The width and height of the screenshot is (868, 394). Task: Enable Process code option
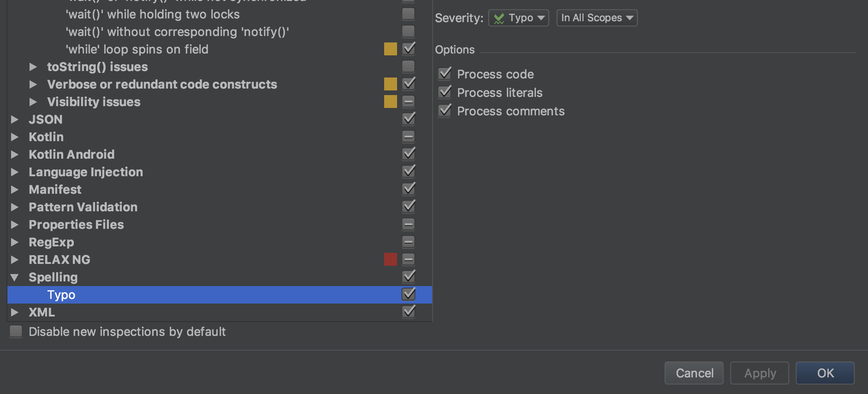point(445,73)
